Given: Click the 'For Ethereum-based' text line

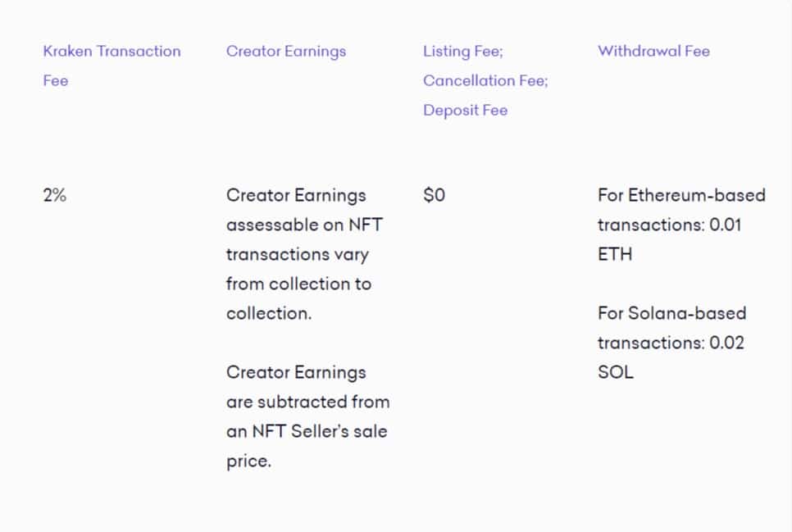Looking at the screenshot, I should coord(681,196).
